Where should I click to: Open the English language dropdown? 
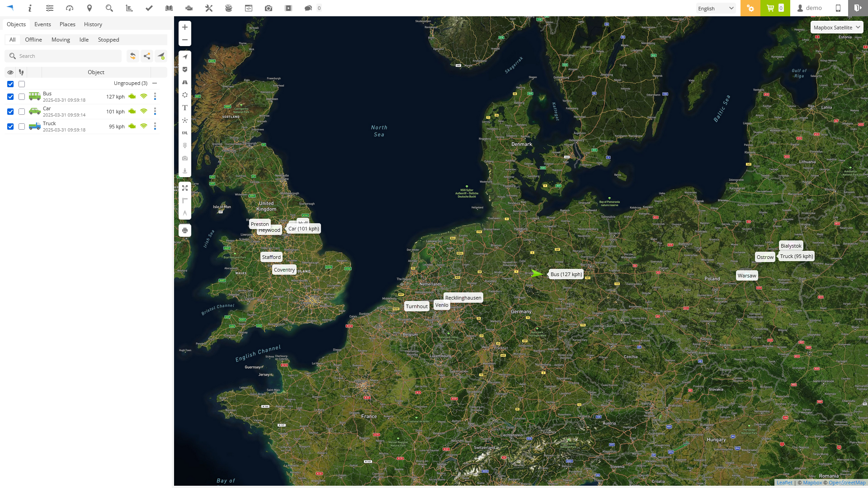click(716, 8)
